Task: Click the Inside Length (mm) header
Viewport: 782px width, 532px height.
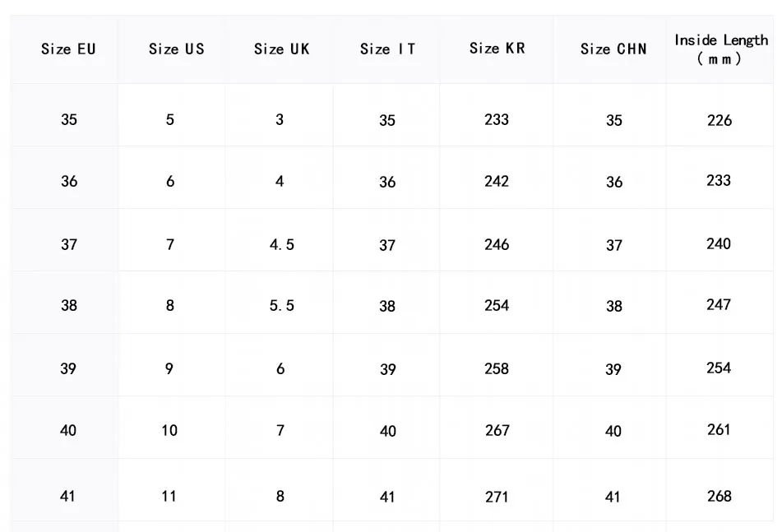Action: (720, 49)
